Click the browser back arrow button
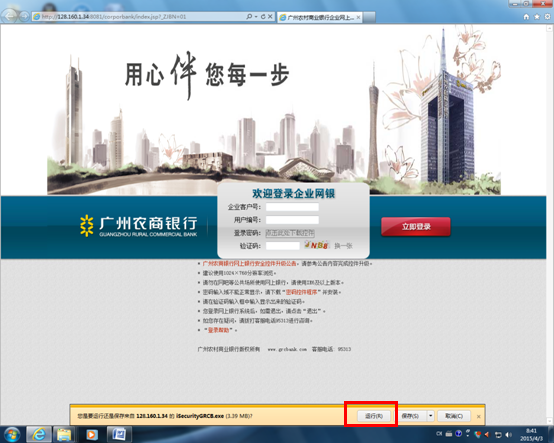Viewport: 554px width, 443px height. pyautogui.click(x=9, y=16)
